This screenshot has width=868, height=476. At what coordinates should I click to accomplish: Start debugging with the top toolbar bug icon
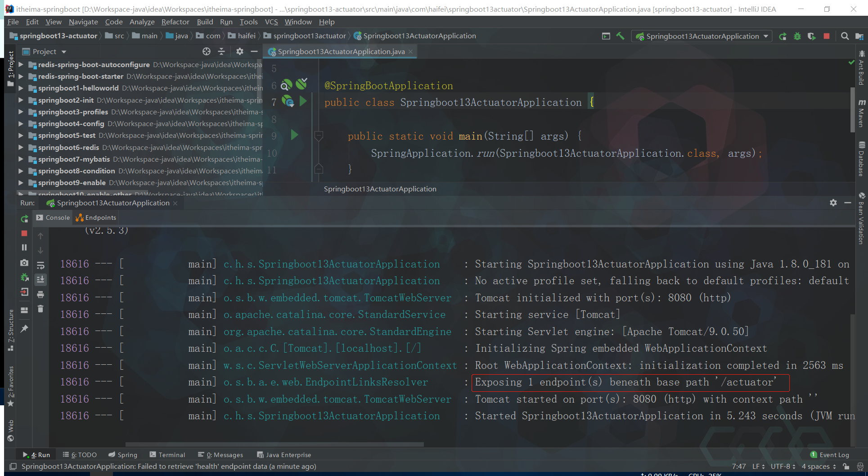pos(797,36)
